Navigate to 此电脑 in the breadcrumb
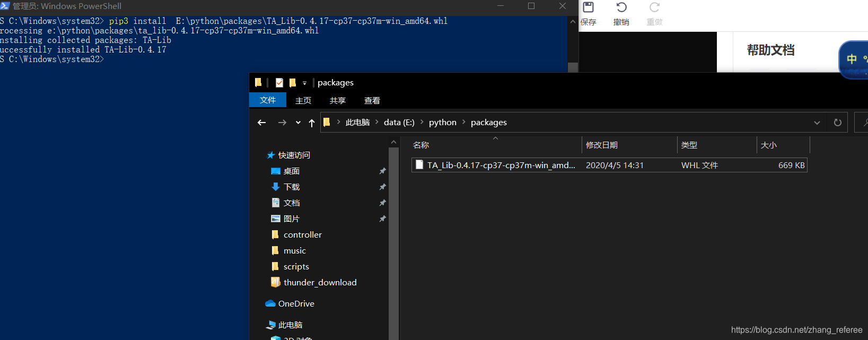This screenshot has width=868, height=340. (x=357, y=123)
